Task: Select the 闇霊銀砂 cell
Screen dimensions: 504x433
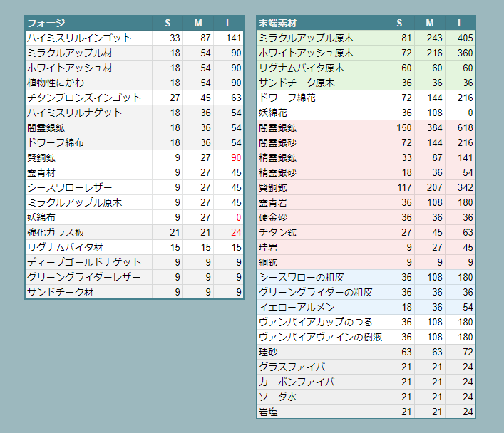Action: click(321, 142)
